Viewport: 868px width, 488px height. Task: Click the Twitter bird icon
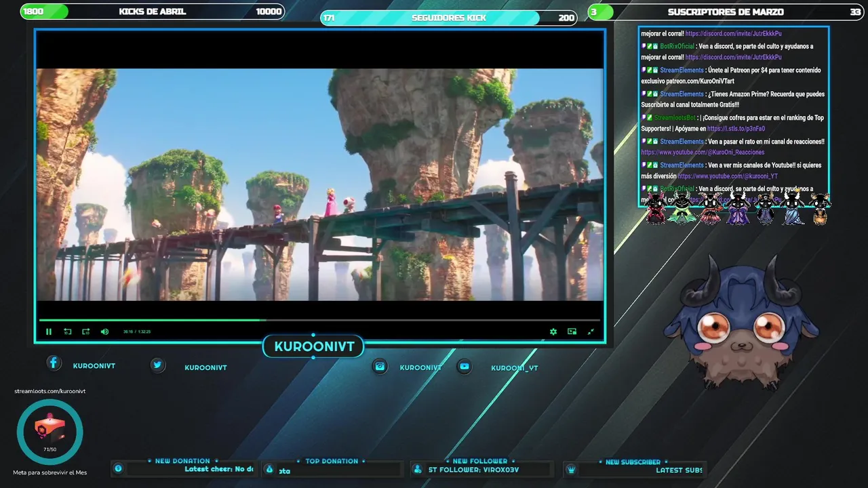click(x=157, y=365)
